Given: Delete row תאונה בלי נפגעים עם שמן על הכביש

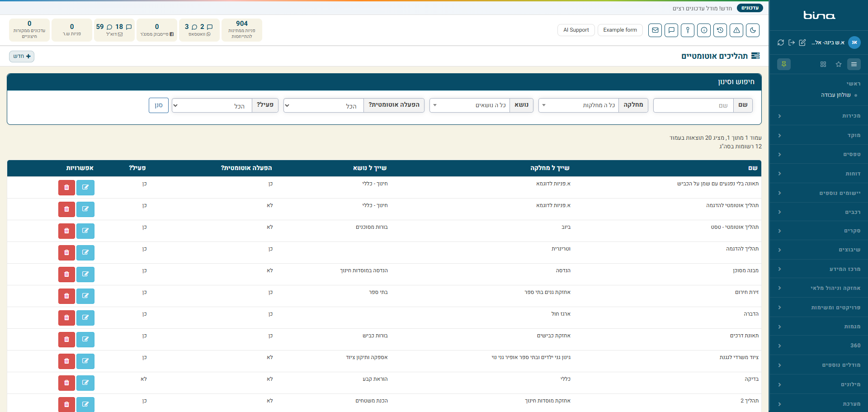Looking at the screenshot, I should [x=66, y=187].
